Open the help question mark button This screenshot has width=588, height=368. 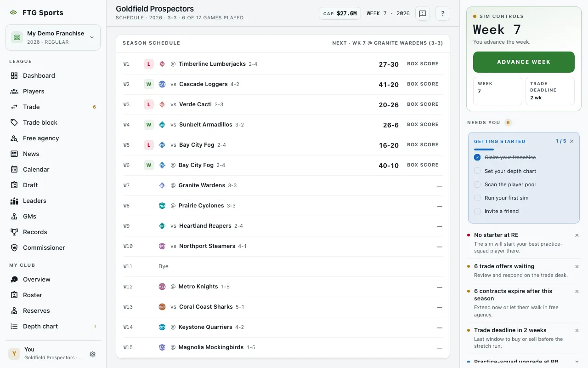click(442, 13)
